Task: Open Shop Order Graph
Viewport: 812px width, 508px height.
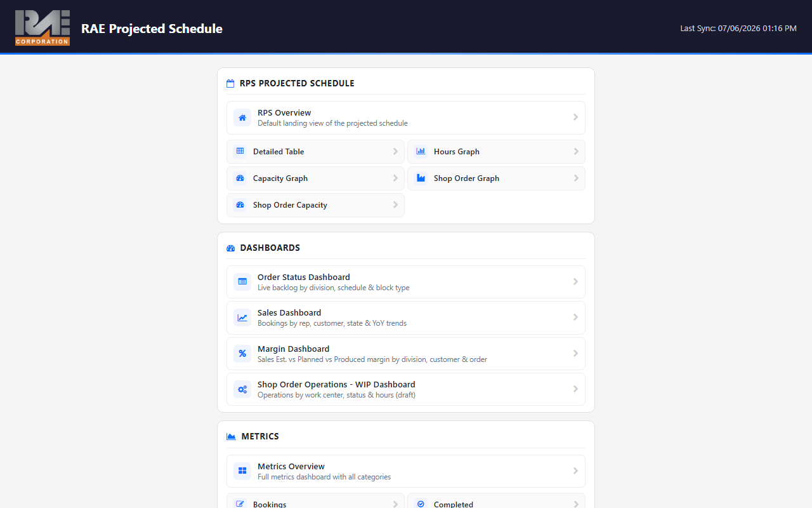Action: [x=496, y=178]
